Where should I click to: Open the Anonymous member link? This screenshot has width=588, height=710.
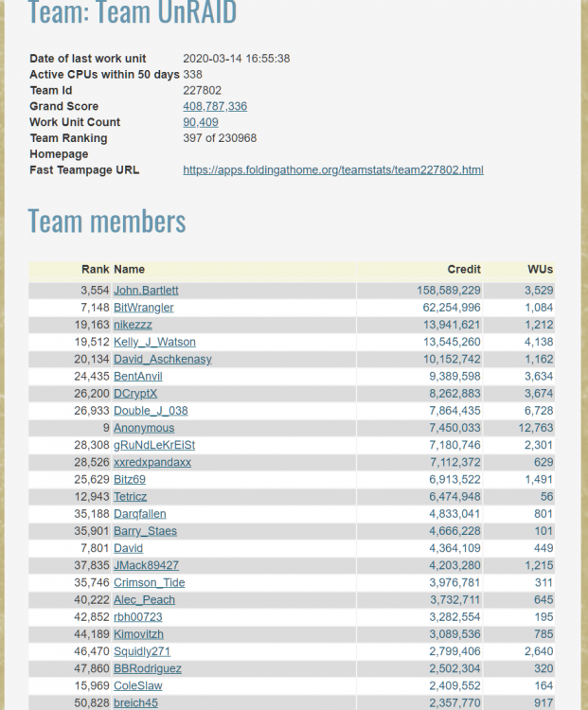tap(144, 428)
